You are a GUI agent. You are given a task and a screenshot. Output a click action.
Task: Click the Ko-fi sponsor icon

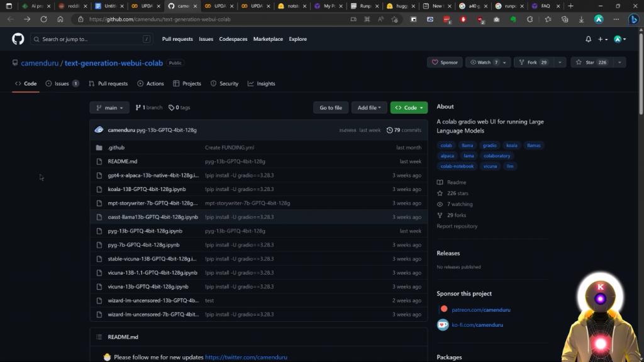[443, 325]
